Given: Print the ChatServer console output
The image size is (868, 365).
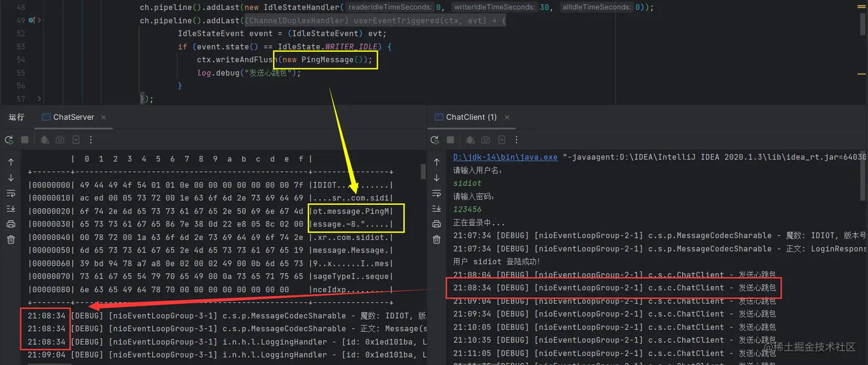Looking at the screenshot, I should click(10, 224).
